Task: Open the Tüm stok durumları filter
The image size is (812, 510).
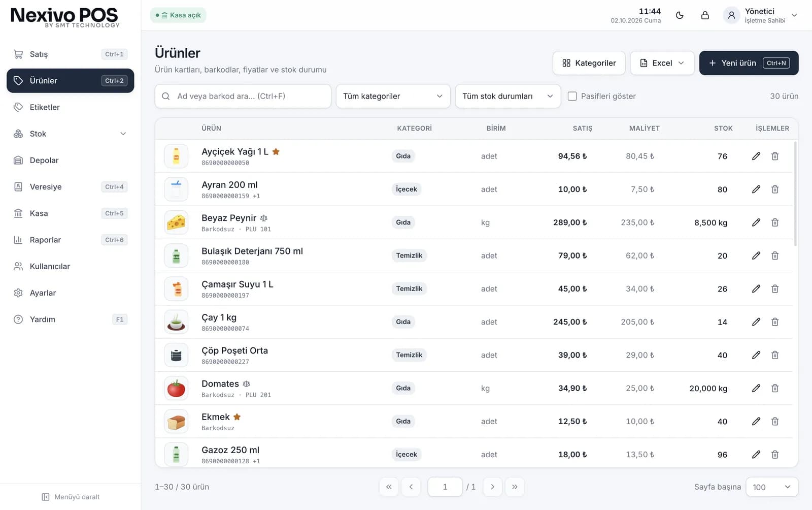Action: click(x=507, y=96)
